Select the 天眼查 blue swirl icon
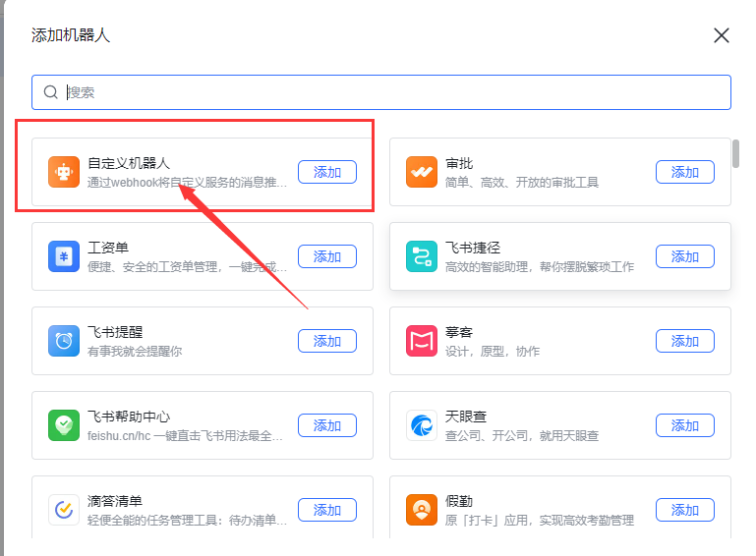 coord(422,425)
